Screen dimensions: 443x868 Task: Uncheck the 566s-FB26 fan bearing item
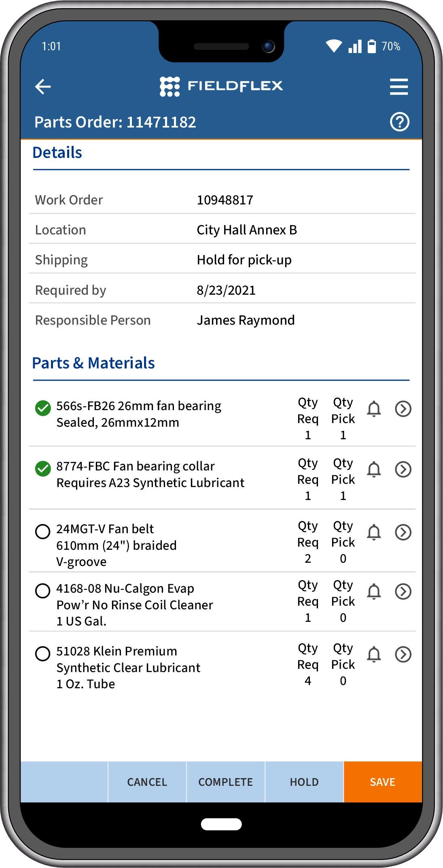tap(43, 408)
